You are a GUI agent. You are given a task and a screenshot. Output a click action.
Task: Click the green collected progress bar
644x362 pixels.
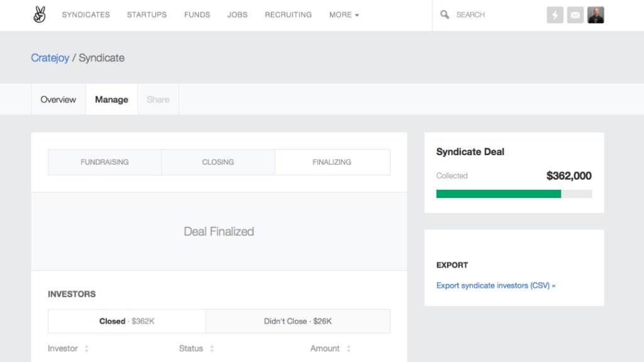(x=498, y=194)
